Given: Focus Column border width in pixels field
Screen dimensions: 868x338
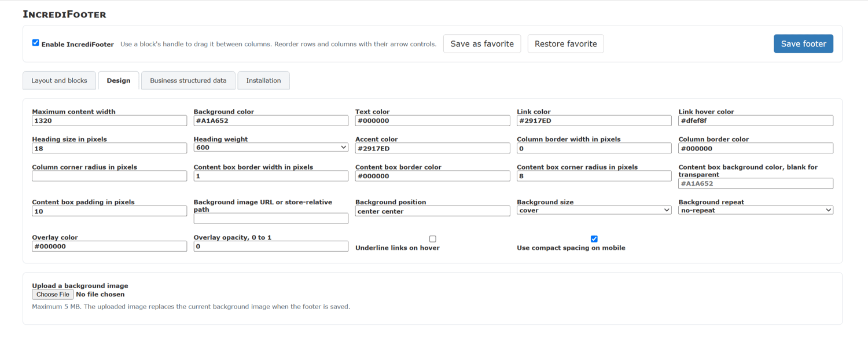Looking at the screenshot, I should tap(594, 148).
